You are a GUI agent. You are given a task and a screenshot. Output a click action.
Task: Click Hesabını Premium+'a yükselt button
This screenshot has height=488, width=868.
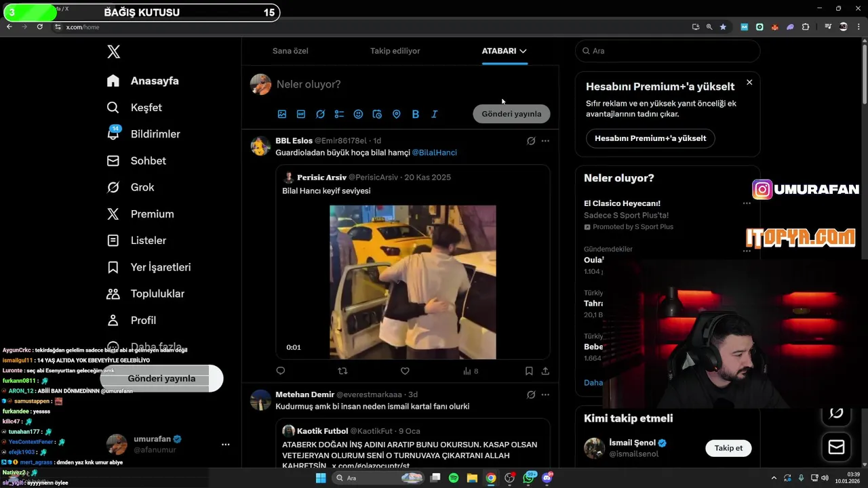[x=650, y=138]
